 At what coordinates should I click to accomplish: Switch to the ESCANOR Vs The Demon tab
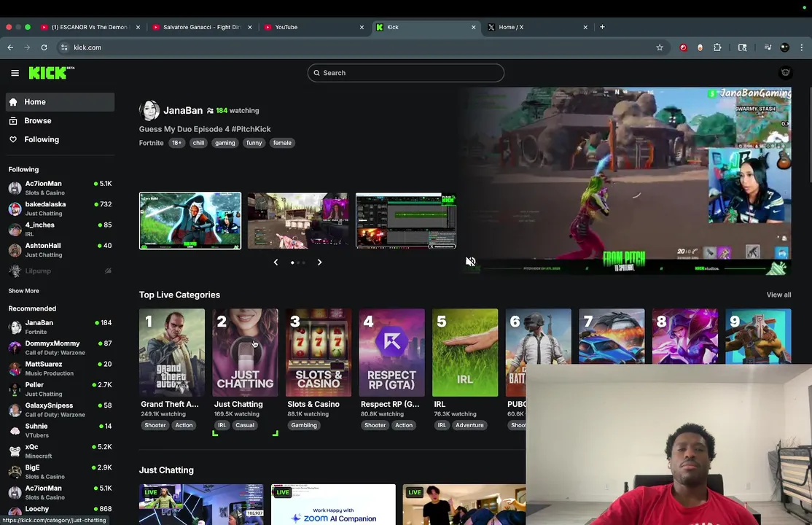pos(90,27)
